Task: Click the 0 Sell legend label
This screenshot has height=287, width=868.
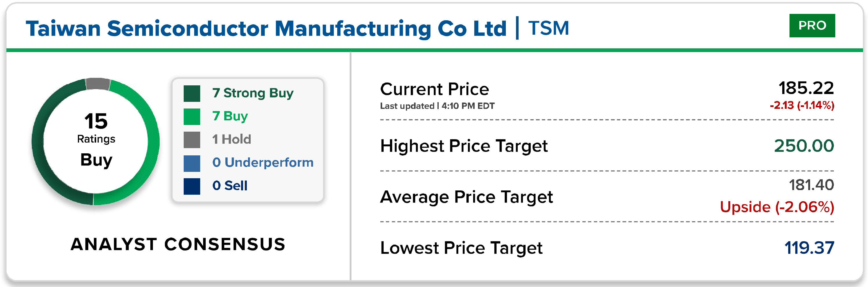Action: 230,186
